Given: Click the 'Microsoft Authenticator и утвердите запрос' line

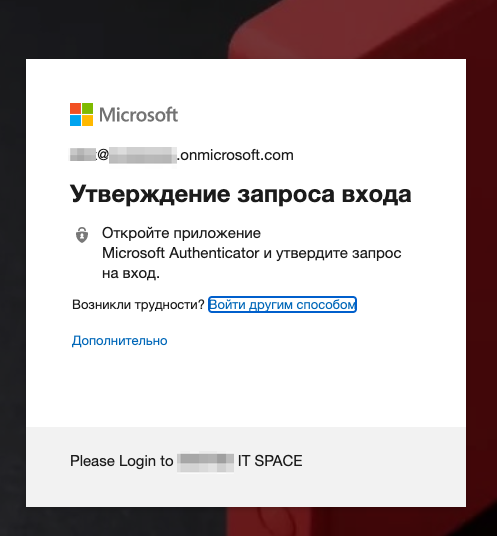Looking at the screenshot, I should click(252, 253).
